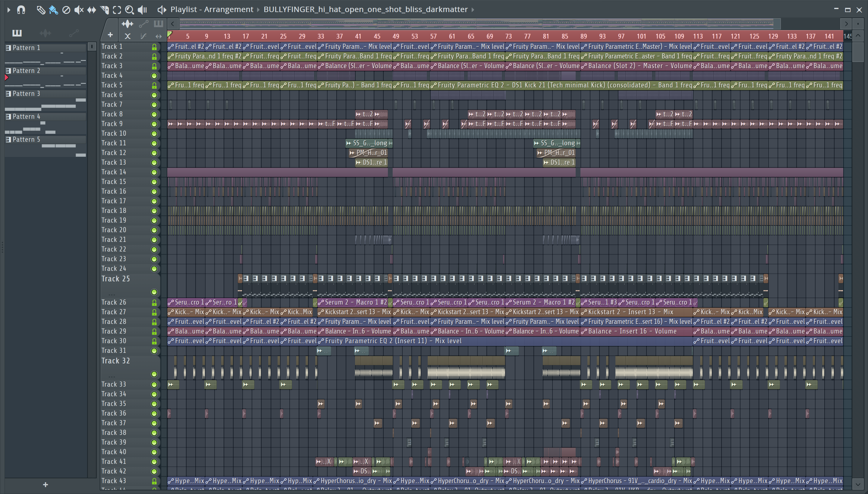
Task: Click the curve fade icon
Action: [143, 36]
